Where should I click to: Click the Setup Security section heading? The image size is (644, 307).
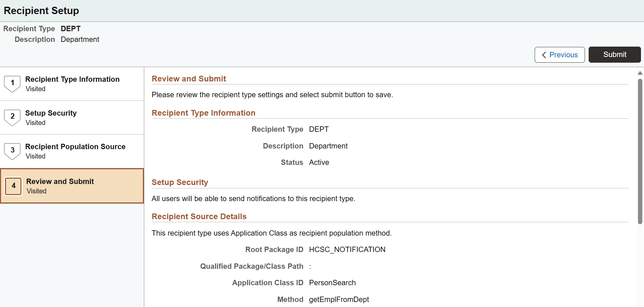tap(180, 182)
